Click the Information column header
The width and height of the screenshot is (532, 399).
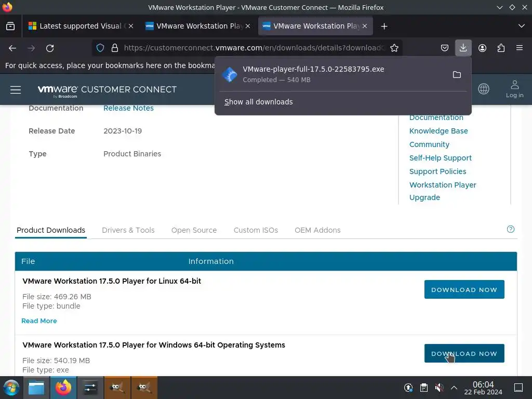tap(211, 261)
